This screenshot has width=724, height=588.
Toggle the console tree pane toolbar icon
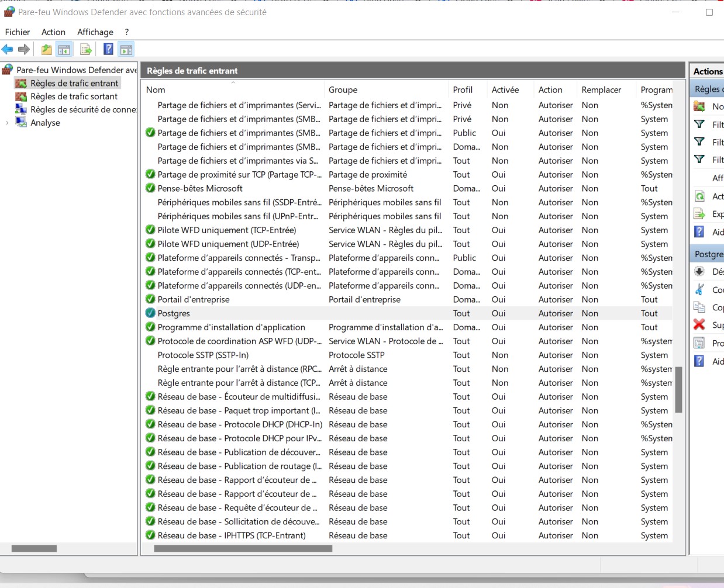pos(64,50)
